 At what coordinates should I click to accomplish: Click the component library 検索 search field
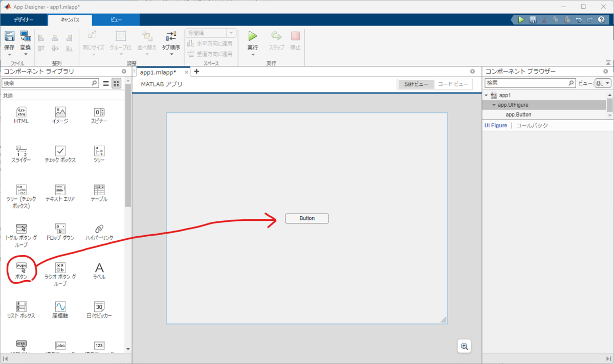(50, 83)
